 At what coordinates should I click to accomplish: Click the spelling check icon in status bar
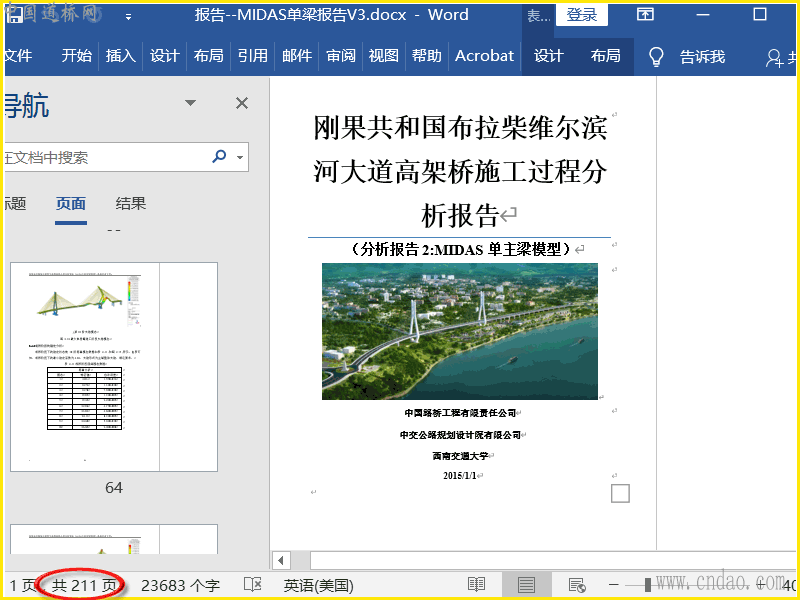253,585
